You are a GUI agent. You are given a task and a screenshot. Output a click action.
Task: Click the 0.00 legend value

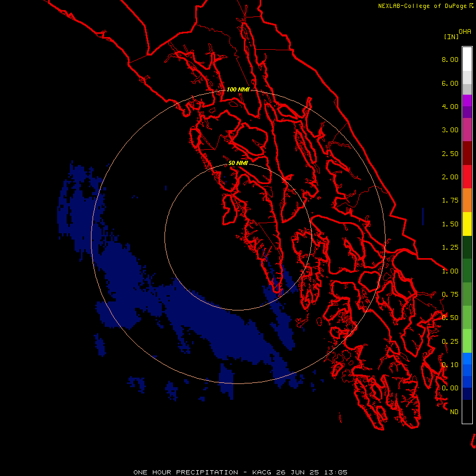(450, 388)
